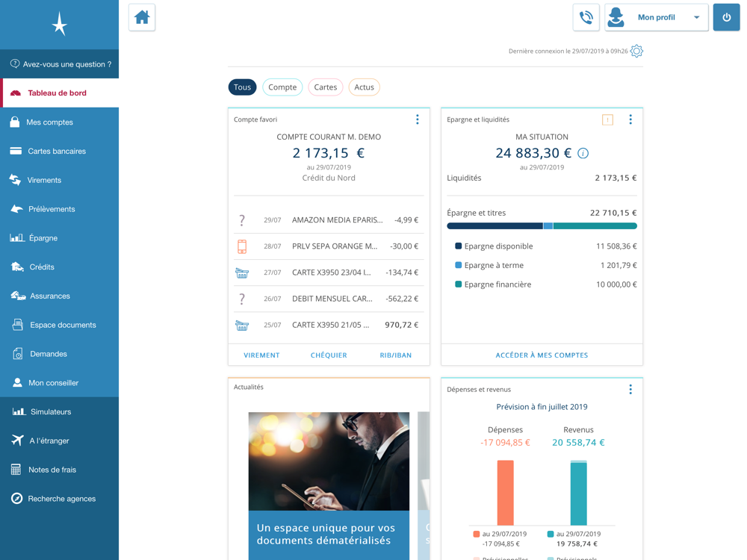This screenshot has width=747, height=560.
Task: Open the dematerialized documents news image
Action: point(329,486)
